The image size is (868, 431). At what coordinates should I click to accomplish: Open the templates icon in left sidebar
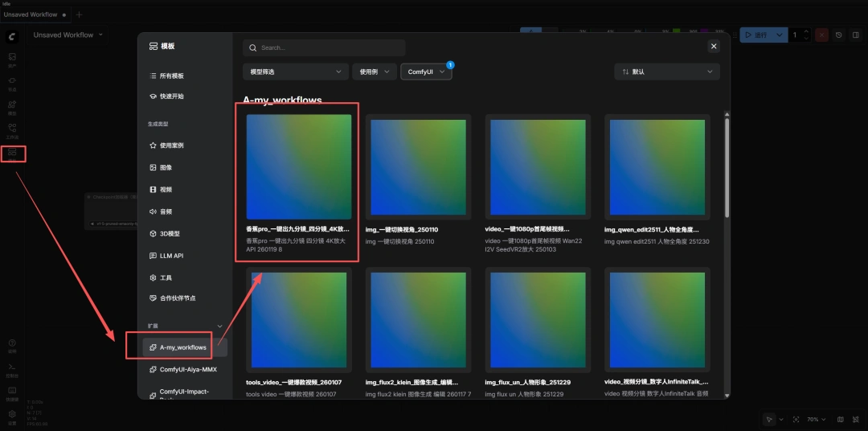[x=12, y=153]
